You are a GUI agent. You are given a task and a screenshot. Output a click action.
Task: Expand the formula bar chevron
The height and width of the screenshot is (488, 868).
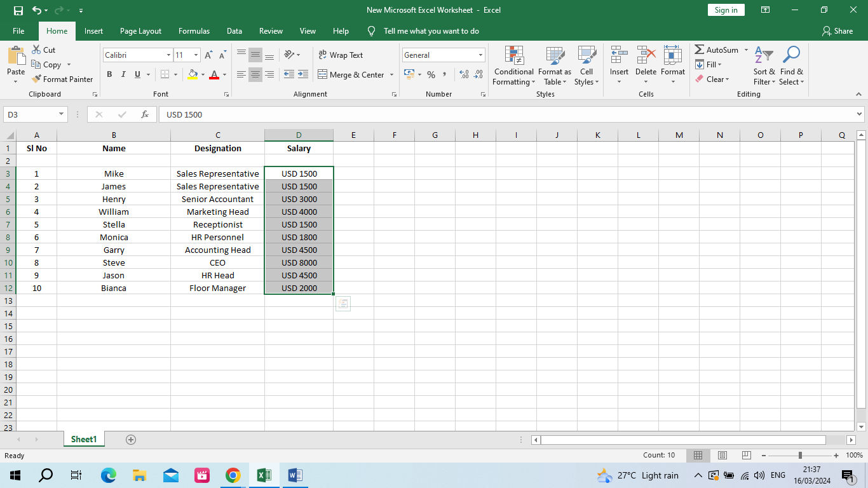(860, 114)
